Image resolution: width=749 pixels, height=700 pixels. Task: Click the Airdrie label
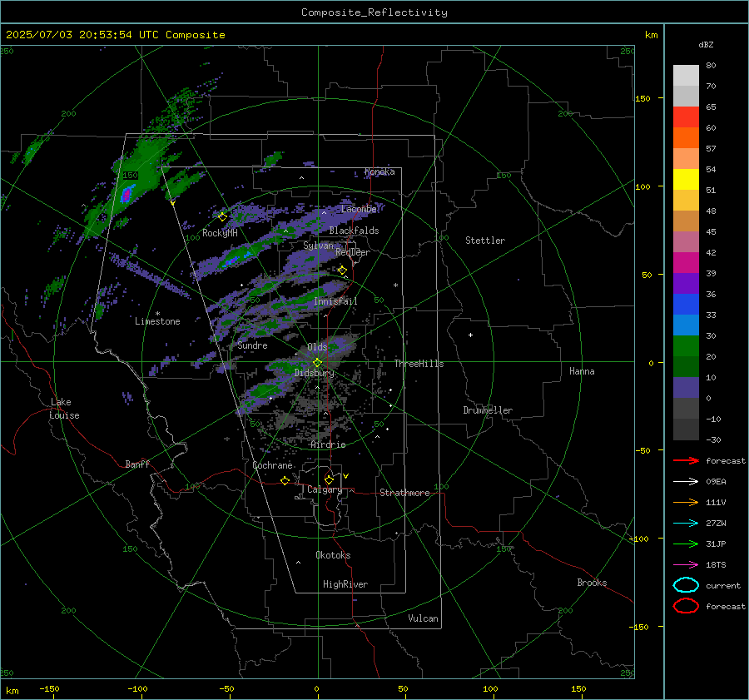328,444
